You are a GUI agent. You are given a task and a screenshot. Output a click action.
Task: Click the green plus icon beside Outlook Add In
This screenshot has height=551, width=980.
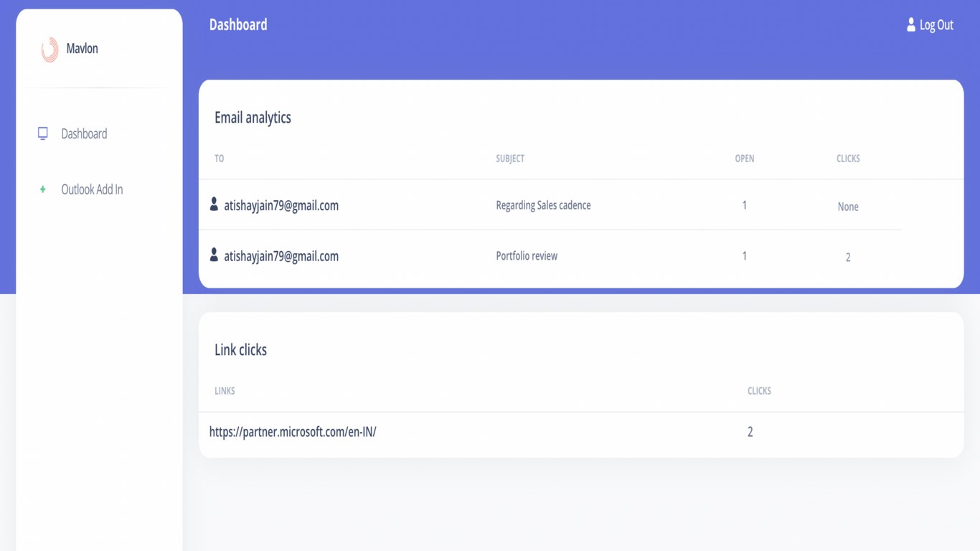click(x=43, y=189)
